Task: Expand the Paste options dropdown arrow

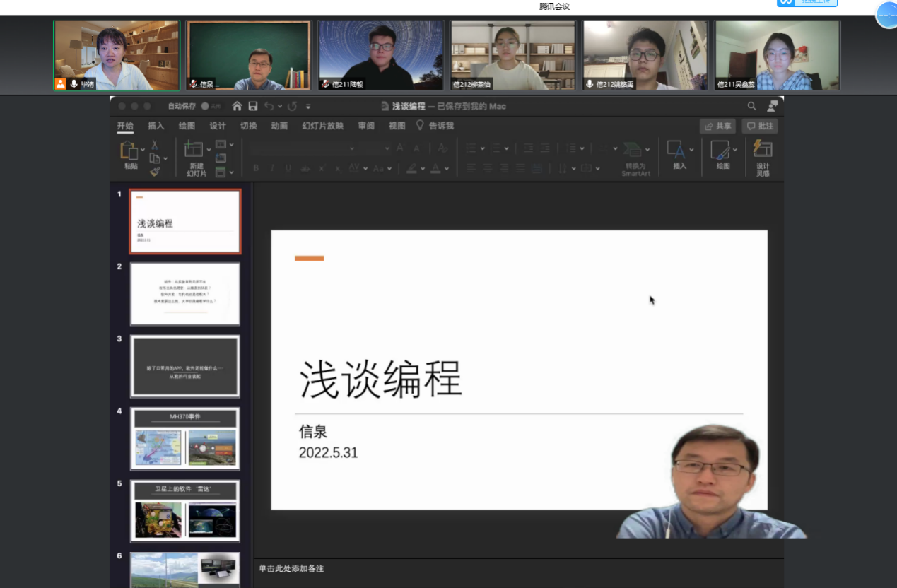Action: click(143, 150)
